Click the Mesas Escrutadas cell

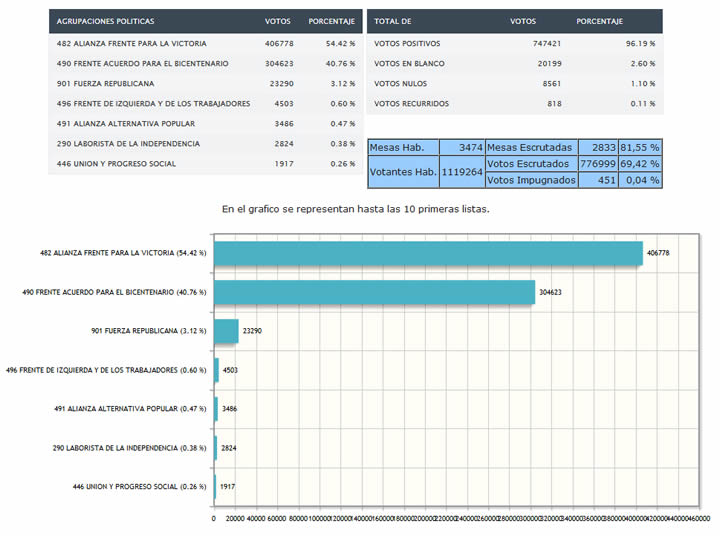(529, 147)
